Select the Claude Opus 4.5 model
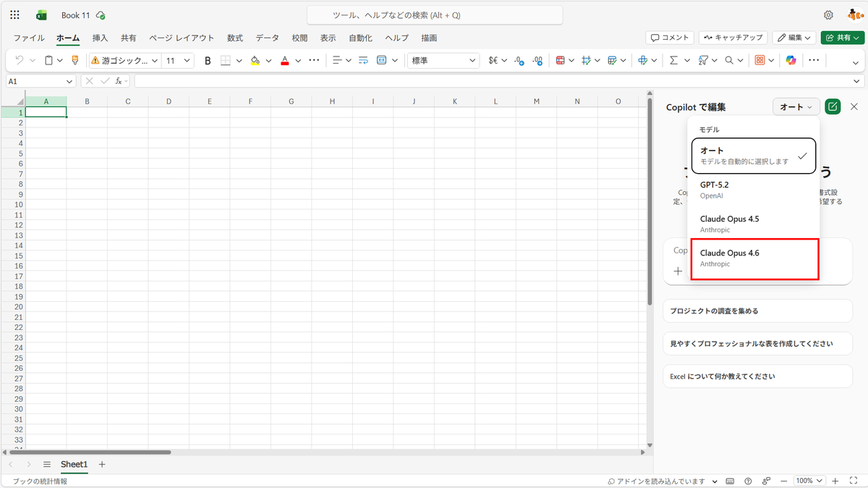Viewport: 868px width, 488px height. coord(754,224)
